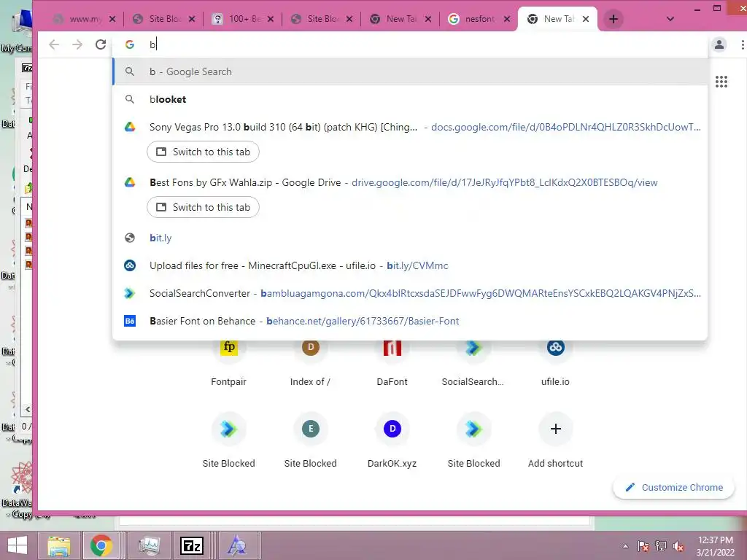Click the Behance icon in suggestions
This screenshot has height=560, width=747.
130,321
